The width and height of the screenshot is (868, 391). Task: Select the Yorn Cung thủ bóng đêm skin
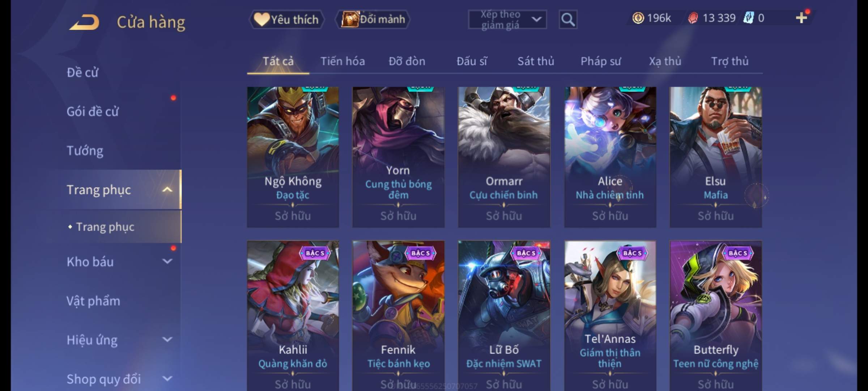coord(398,157)
